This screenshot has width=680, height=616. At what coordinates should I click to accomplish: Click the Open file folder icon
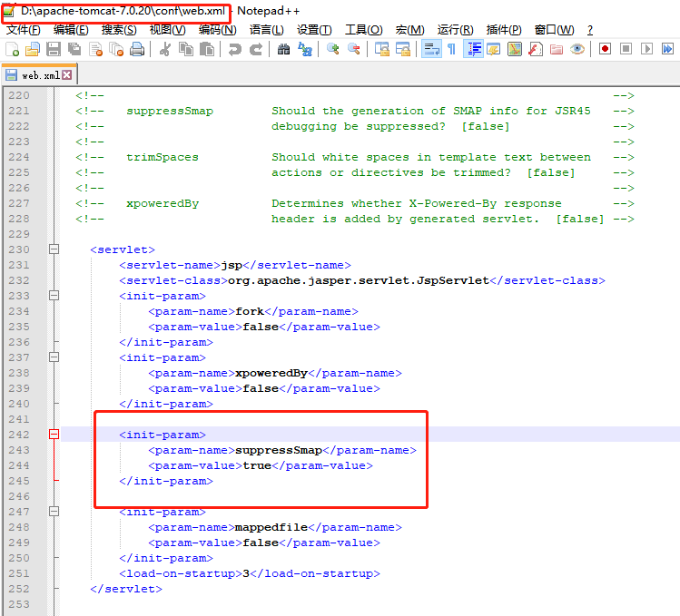33,49
